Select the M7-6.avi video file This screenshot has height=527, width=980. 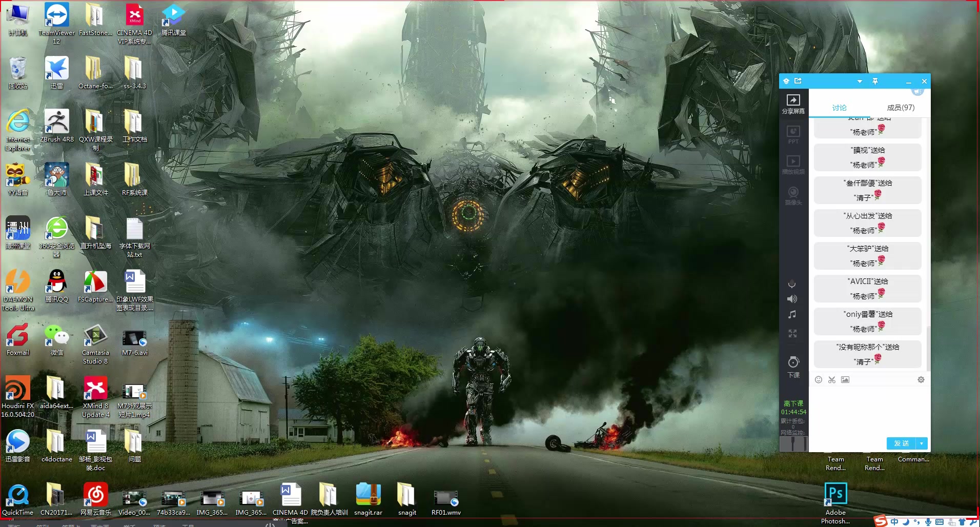[x=135, y=342]
